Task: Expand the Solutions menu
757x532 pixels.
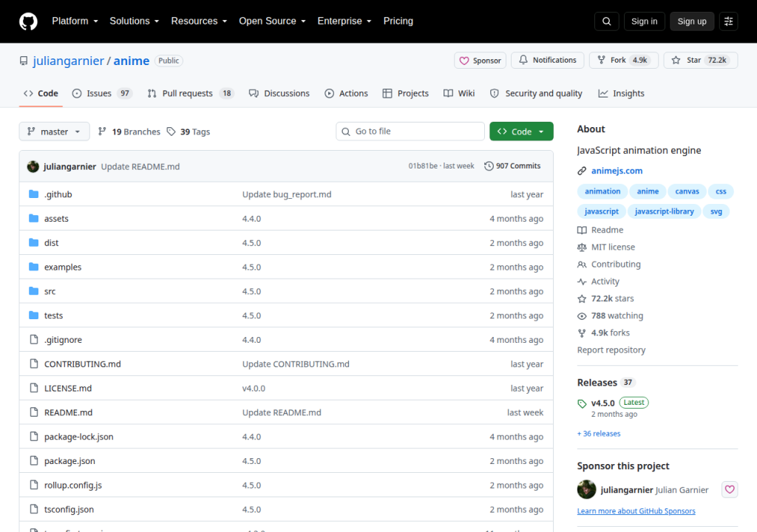Action: click(x=135, y=21)
